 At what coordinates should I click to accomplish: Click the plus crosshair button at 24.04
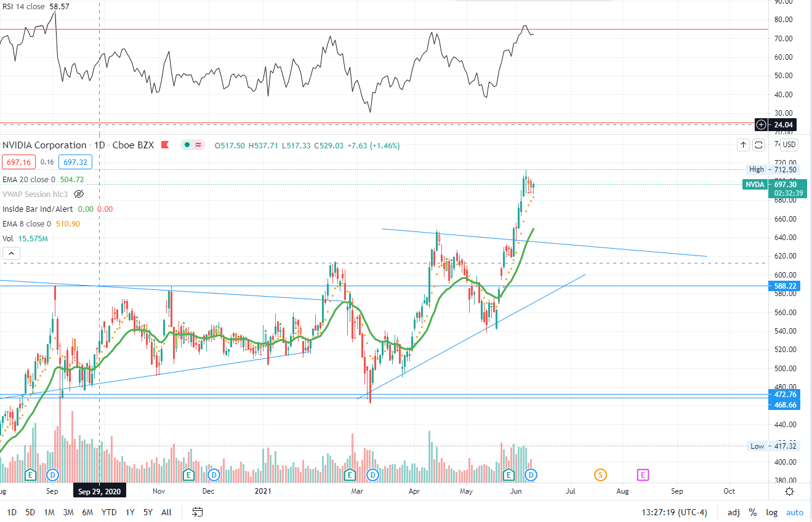point(762,124)
